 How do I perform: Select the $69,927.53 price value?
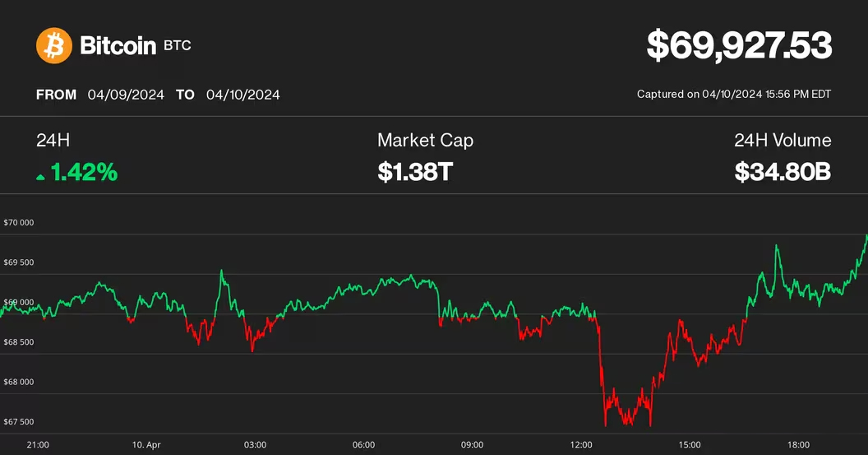tap(739, 45)
